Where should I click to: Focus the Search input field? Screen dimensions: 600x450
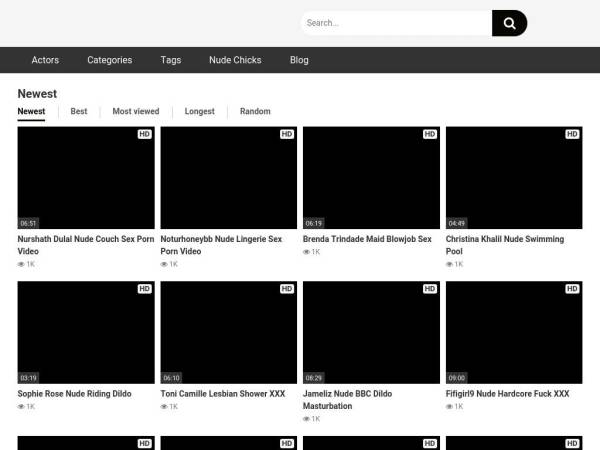pos(395,23)
